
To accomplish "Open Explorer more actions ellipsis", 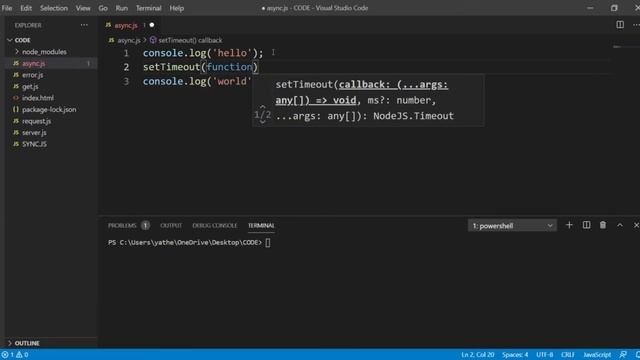I will 84,25.
